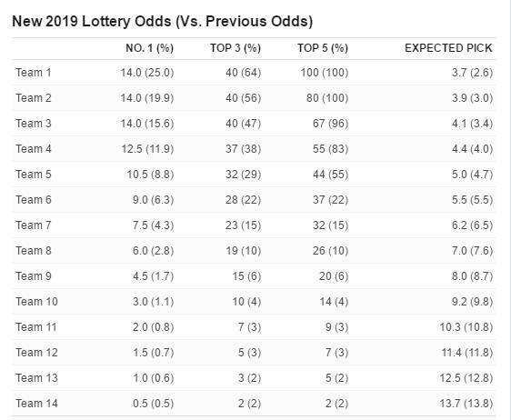Select the Team 12 row label
Image resolution: width=511 pixels, height=420 pixels.
pyautogui.click(x=36, y=352)
